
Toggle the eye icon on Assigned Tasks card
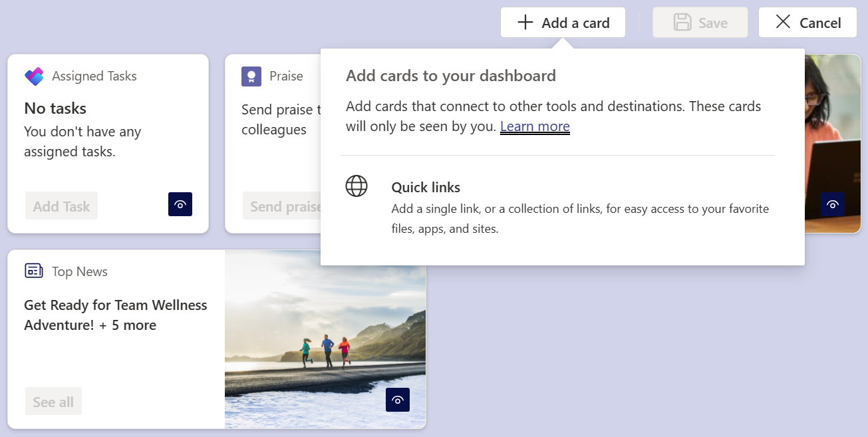pyautogui.click(x=180, y=204)
